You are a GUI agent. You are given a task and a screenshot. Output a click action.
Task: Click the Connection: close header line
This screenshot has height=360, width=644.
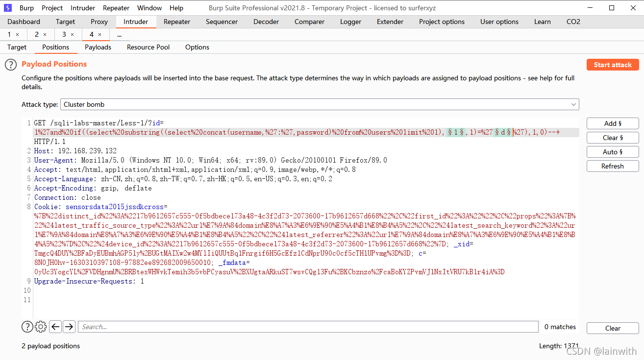(x=67, y=197)
